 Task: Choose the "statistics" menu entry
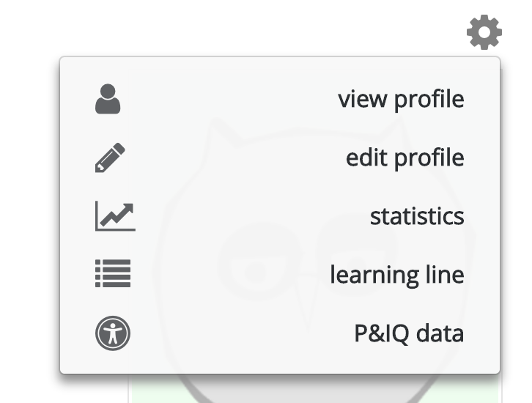[x=280, y=216]
